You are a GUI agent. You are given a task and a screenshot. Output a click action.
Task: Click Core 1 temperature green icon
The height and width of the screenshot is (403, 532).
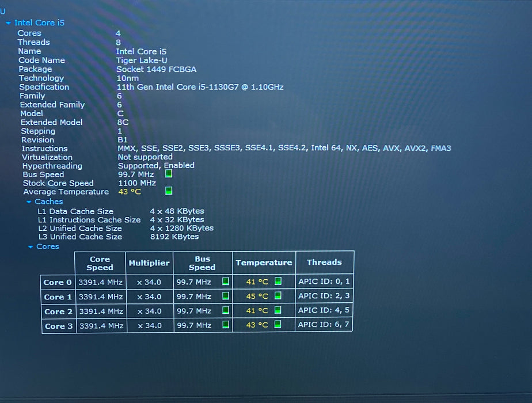tap(278, 295)
